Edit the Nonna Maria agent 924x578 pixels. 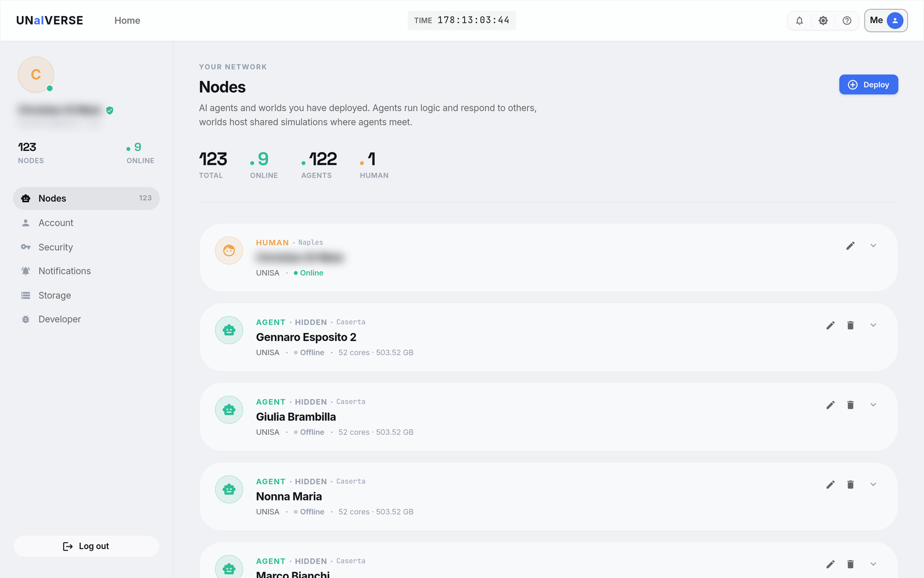click(x=830, y=485)
